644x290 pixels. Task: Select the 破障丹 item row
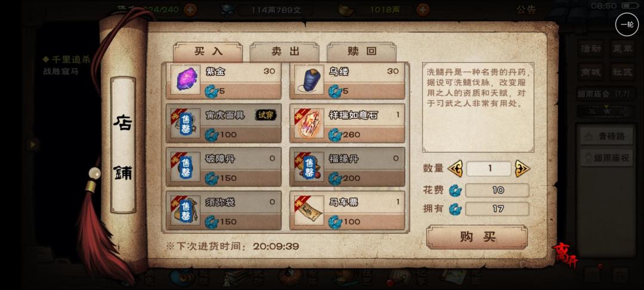[224, 166]
